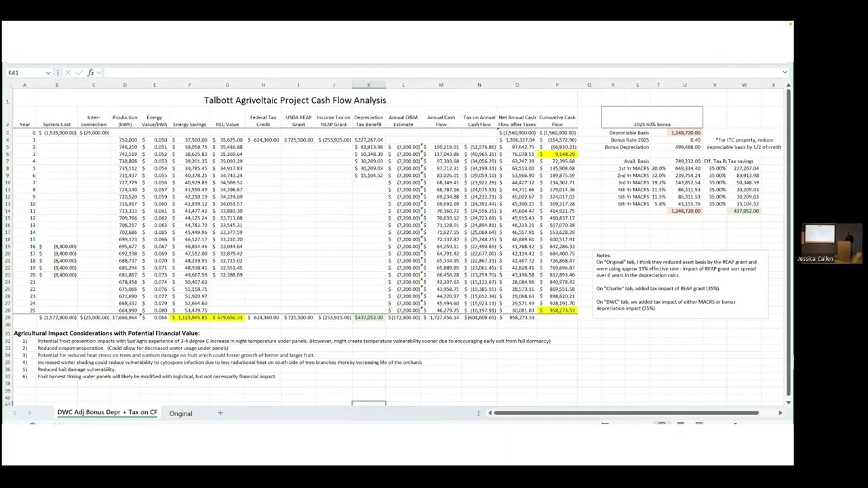The height and width of the screenshot is (488, 868).
Task: Select the yellow cell 679,650.33
Action: click(x=227, y=318)
